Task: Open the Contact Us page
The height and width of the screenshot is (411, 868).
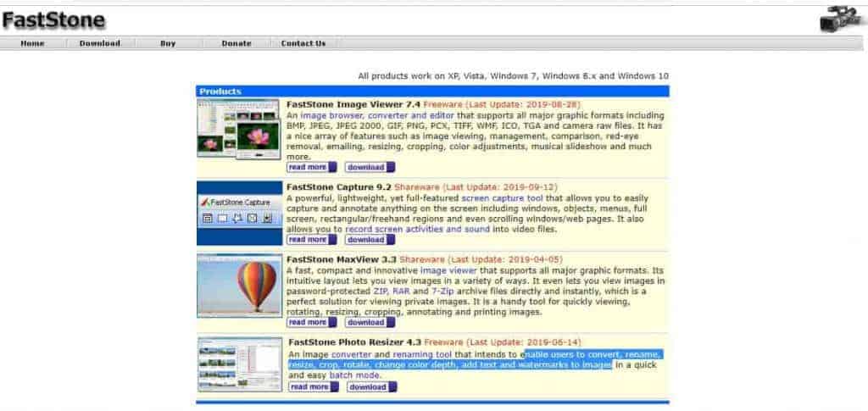Action: (x=303, y=43)
